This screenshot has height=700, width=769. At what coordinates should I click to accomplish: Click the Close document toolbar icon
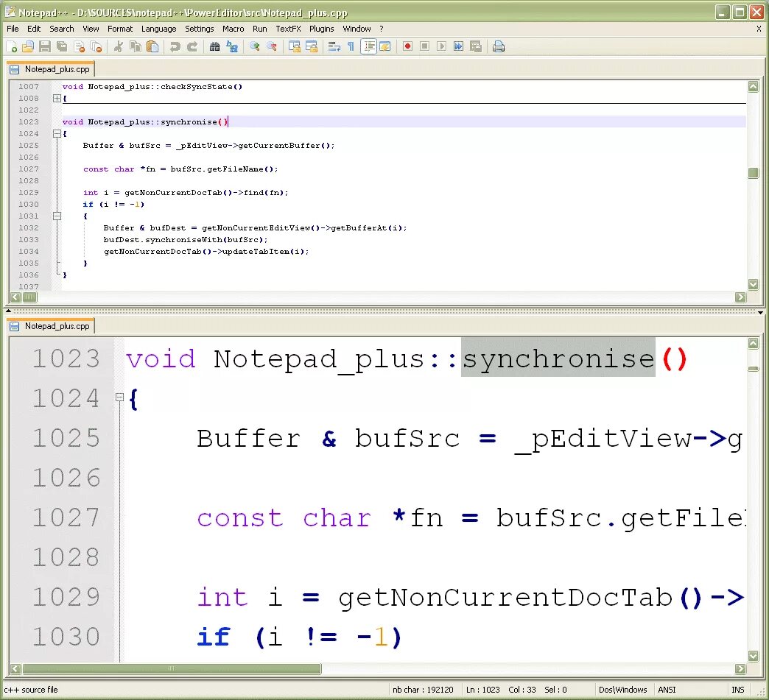coord(79,46)
